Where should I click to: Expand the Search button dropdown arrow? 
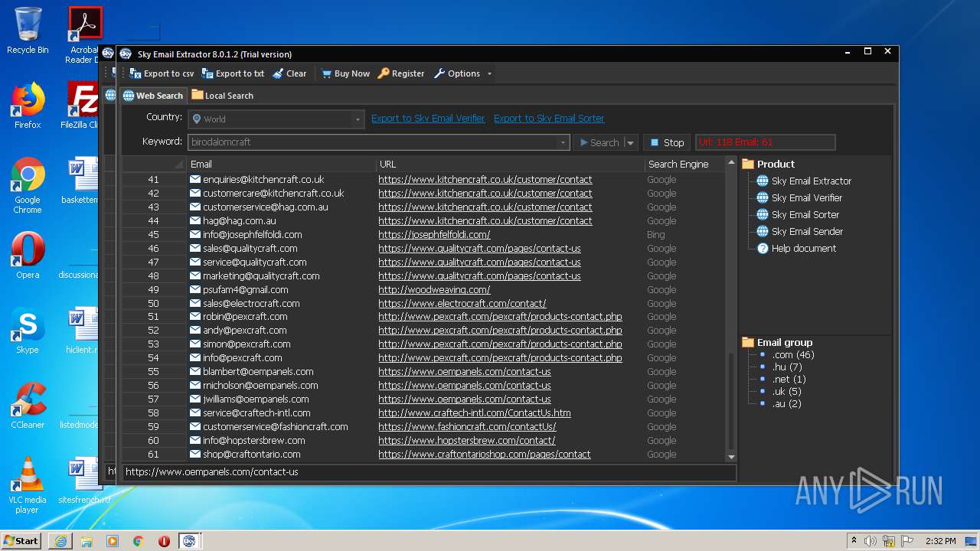[630, 142]
